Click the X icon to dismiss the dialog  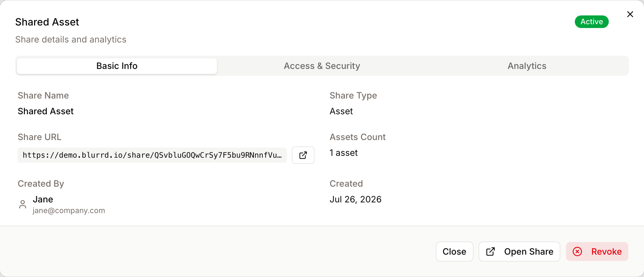pyautogui.click(x=630, y=14)
